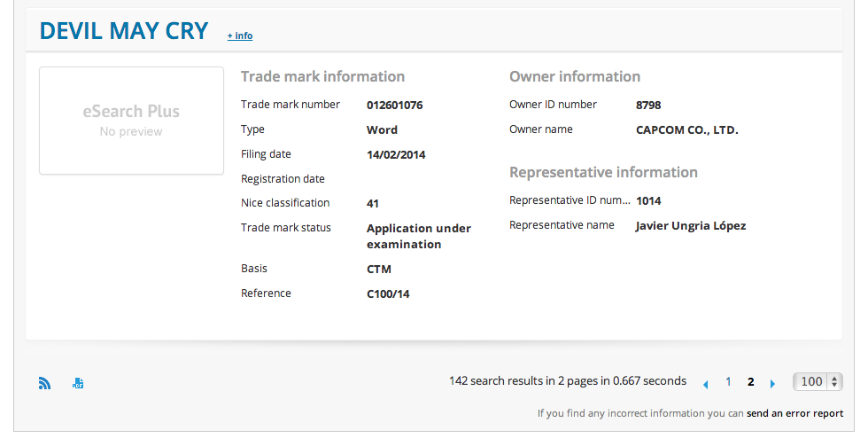This screenshot has height=446, width=868.
Task: Select status Application under examination
Action: [419, 236]
